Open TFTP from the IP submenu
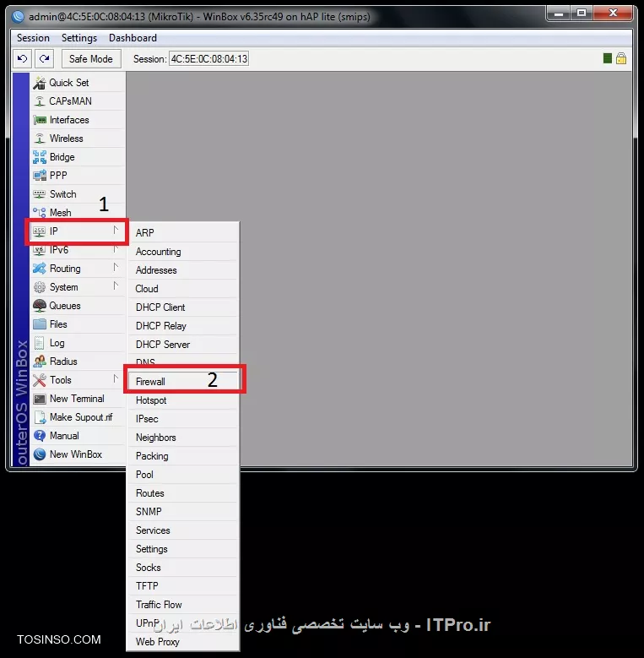 pos(183,586)
